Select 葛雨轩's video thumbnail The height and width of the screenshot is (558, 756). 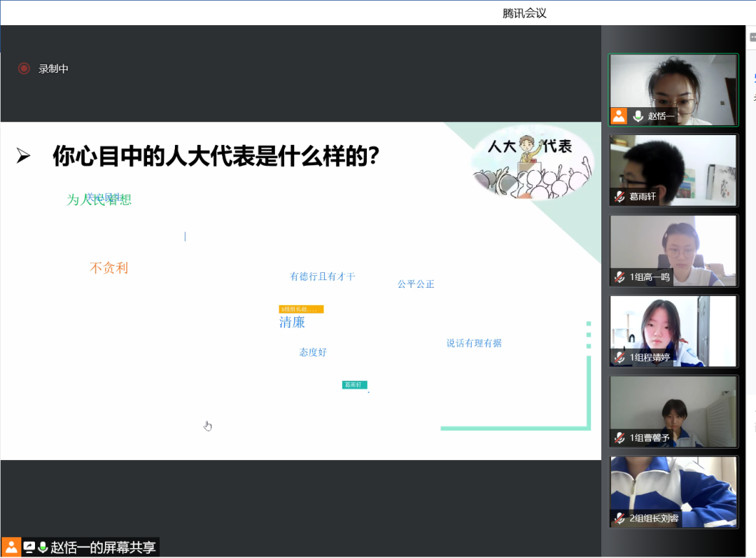tap(673, 170)
